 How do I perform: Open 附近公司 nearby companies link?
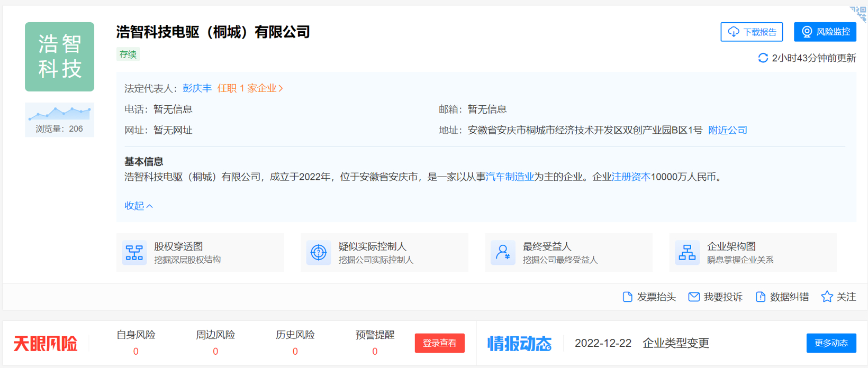coord(727,130)
